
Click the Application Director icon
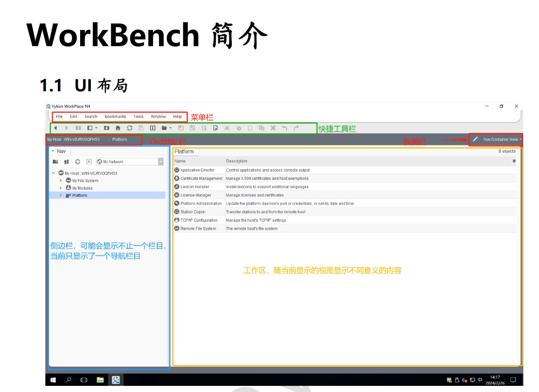(177, 170)
